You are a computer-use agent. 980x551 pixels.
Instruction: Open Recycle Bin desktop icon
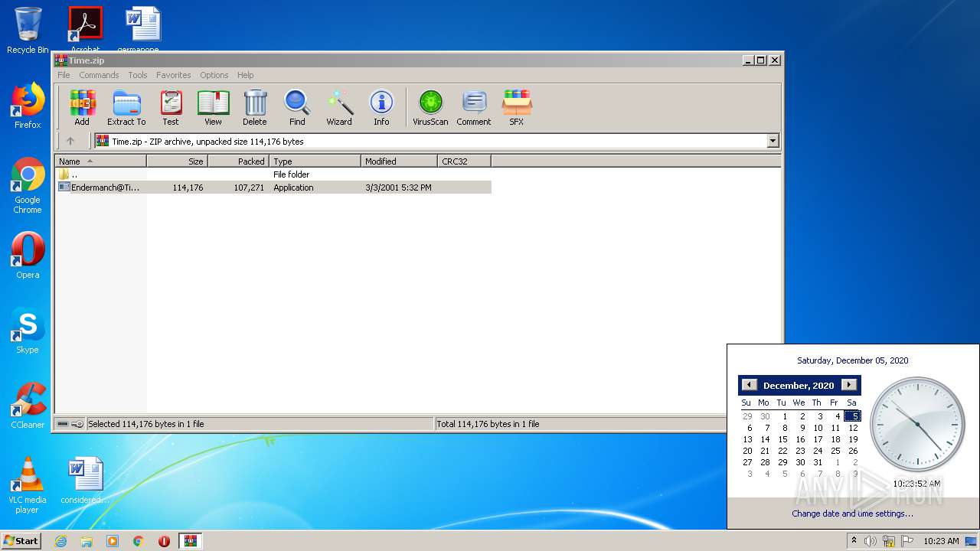(x=28, y=31)
